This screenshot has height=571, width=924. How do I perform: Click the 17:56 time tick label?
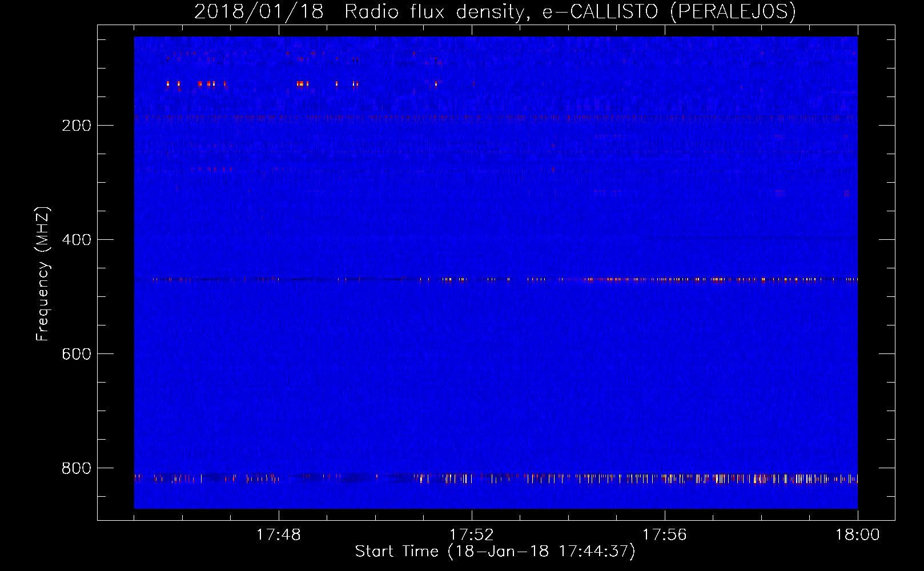coord(664,535)
